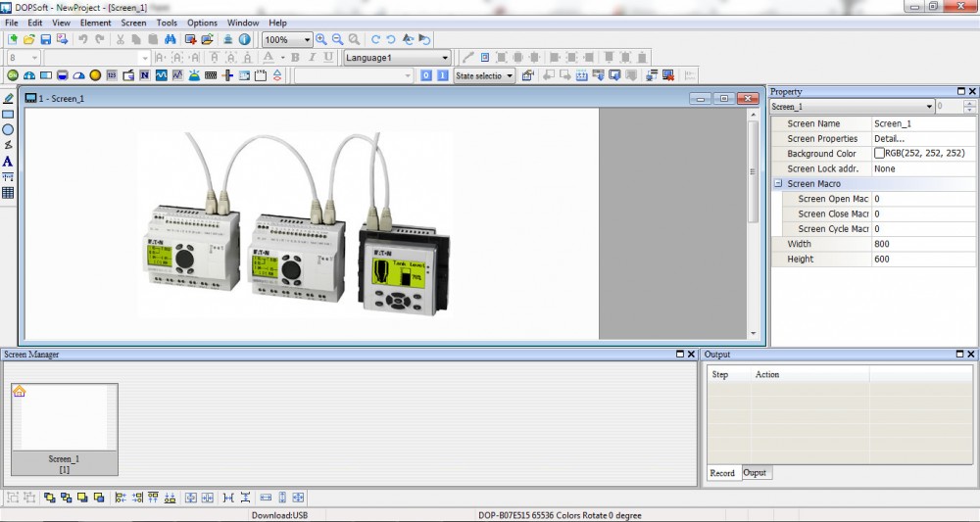Image resolution: width=980 pixels, height=522 pixels.
Task: Open the Element menu
Action: 95,23
